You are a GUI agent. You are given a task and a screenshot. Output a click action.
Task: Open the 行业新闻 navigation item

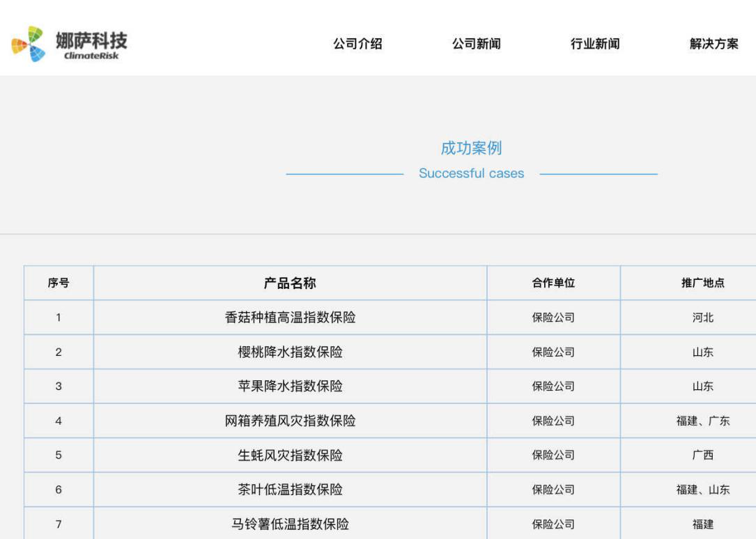tap(595, 44)
